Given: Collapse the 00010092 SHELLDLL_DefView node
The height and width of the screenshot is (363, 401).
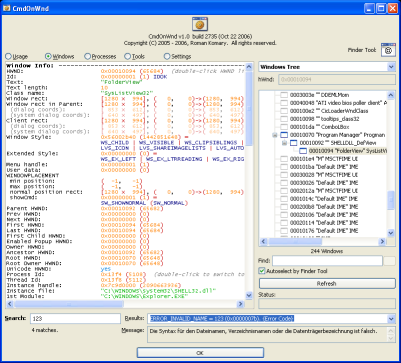Looking at the screenshot, I should tap(284, 143).
